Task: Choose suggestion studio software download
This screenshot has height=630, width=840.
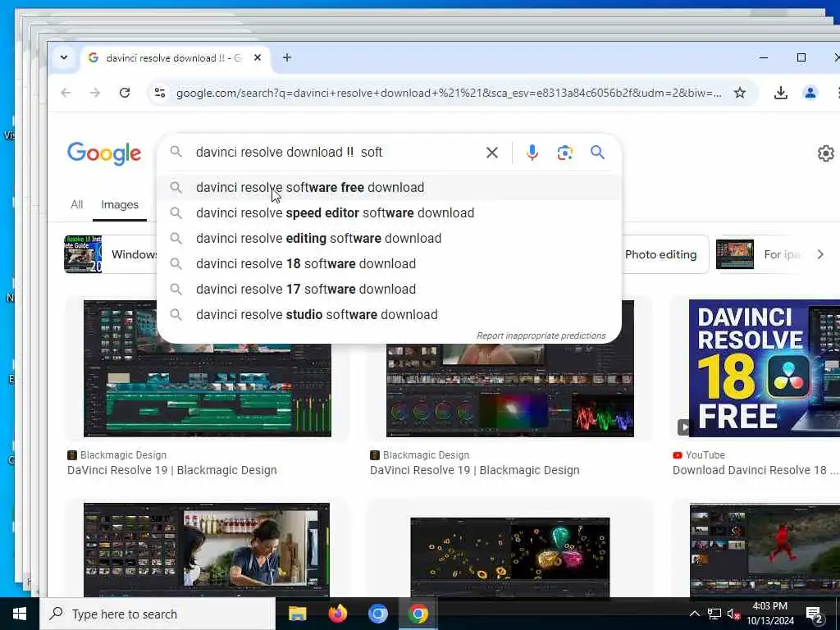Action: [389, 314]
